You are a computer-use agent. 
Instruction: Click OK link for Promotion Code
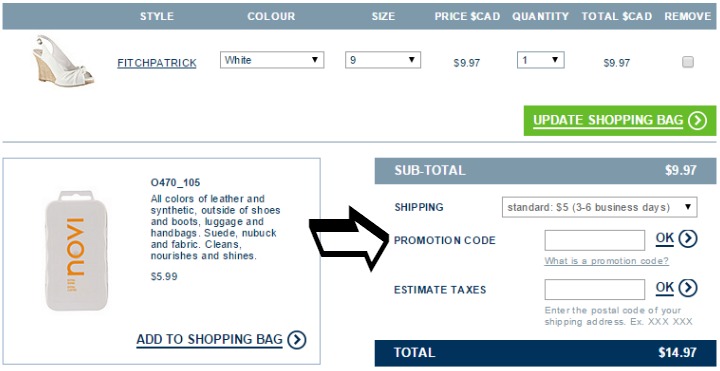[664, 238]
